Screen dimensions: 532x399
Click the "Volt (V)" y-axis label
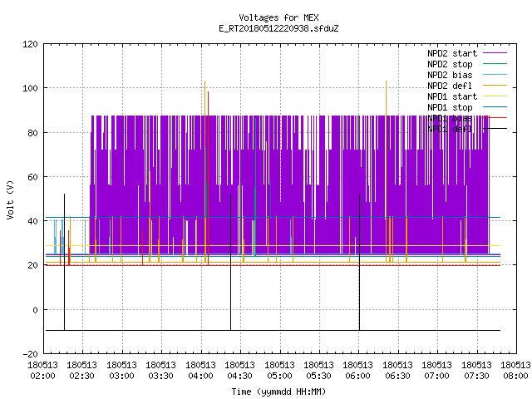coord(10,199)
